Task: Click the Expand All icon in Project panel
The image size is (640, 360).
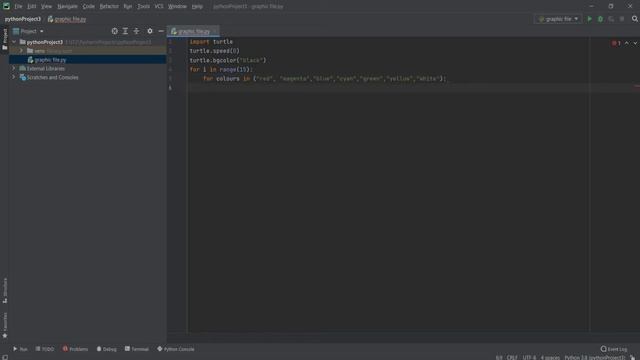Action: (125, 31)
